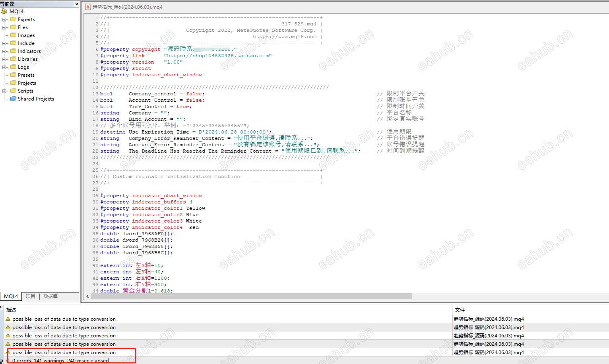Select the Presets folder icon
Viewport: 609px width, 364px height.
point(13,75)
